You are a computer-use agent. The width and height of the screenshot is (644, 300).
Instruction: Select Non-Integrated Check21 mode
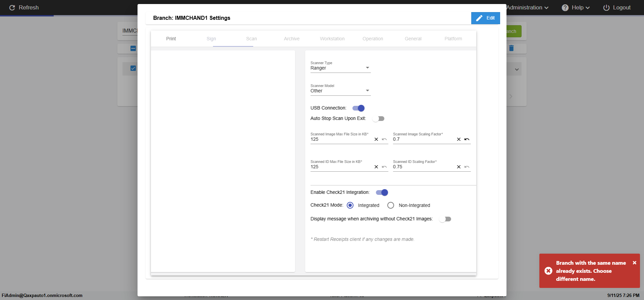(x=391, y=205)
